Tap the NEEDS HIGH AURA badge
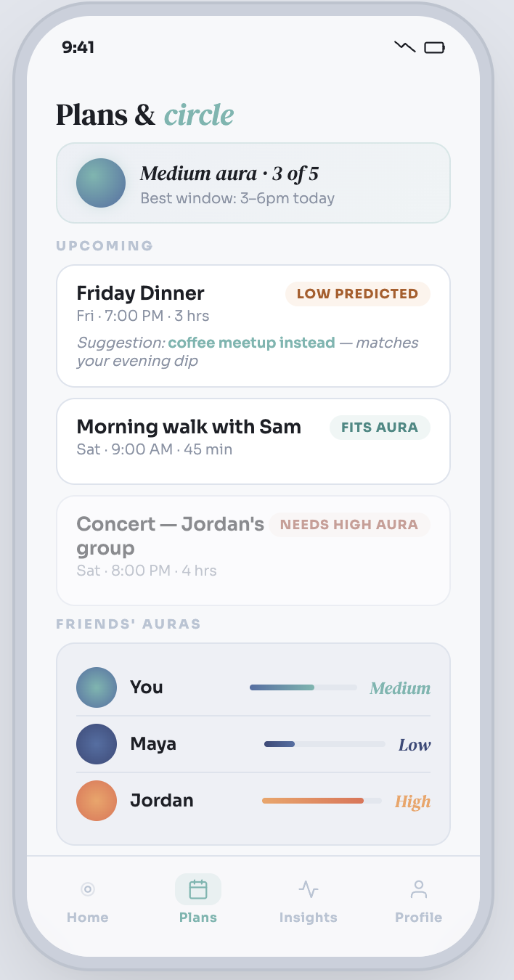Screen dimensions: 514x980 tap(349, 525)
